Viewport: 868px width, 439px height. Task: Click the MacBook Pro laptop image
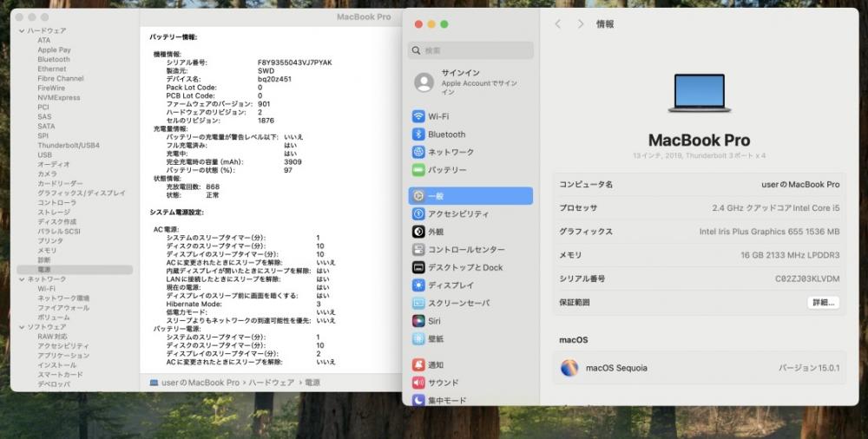699,93
